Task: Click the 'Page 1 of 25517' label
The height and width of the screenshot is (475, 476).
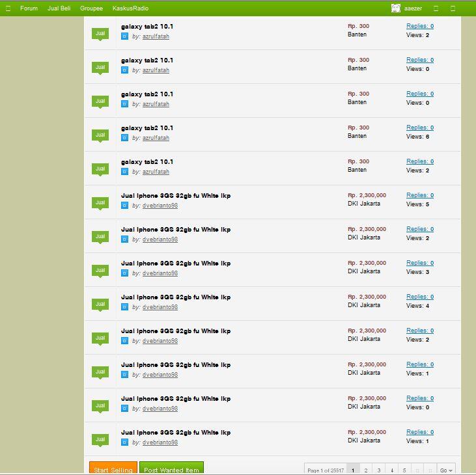Action: (x=326, y=470)
